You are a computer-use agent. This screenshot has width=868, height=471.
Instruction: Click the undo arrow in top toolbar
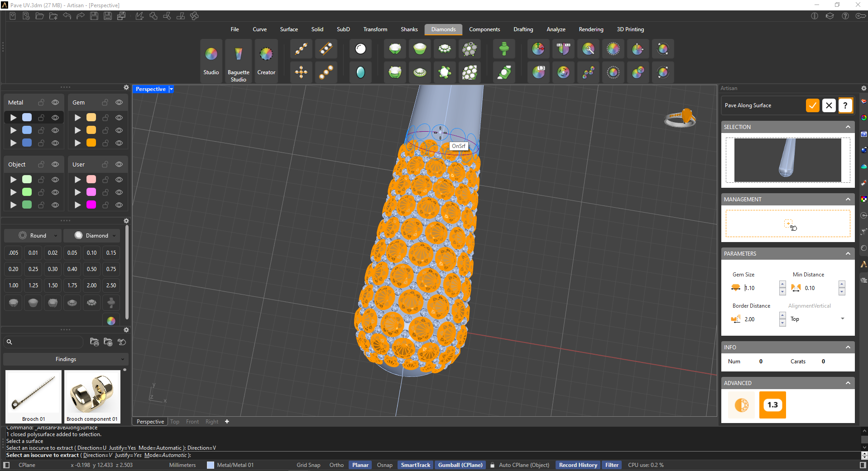point(67,16)
